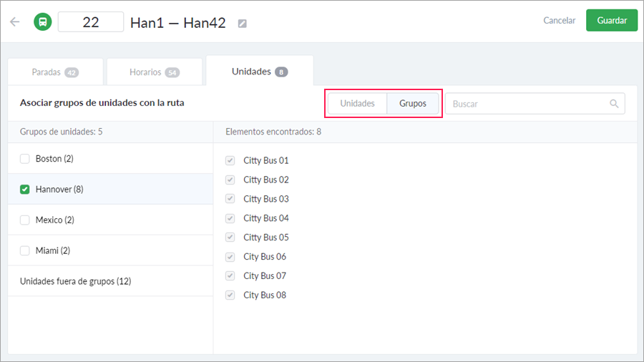This screenshot has height=362, width=644.
Task: Select the Grupos toggle button
Action: point(413,104)
